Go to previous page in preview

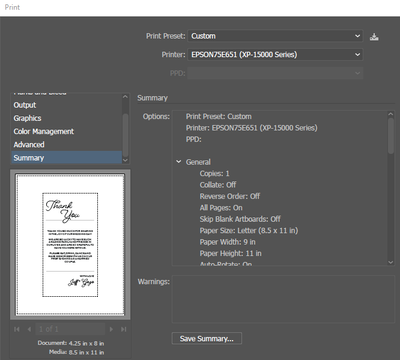click(29, 329)
